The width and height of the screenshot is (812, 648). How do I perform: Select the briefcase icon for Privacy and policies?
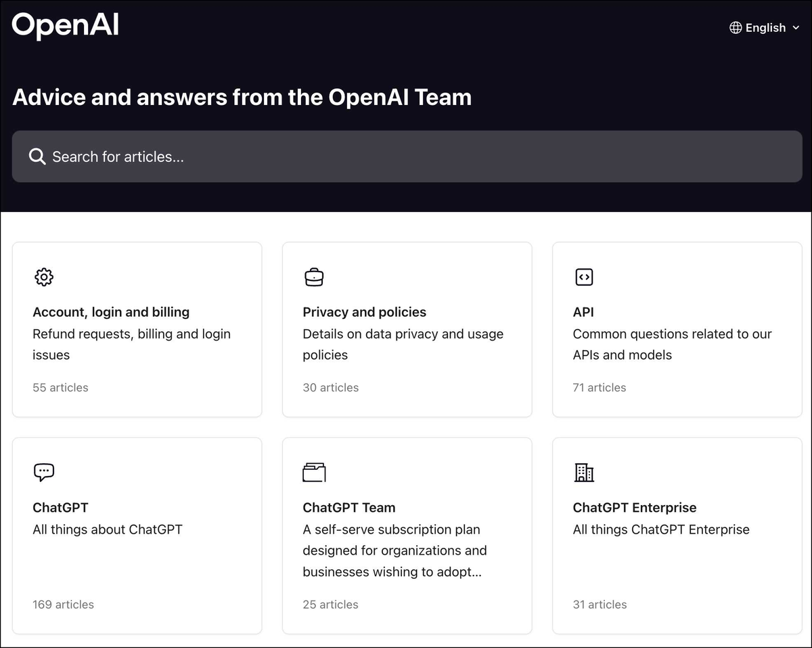pos(313,277)
